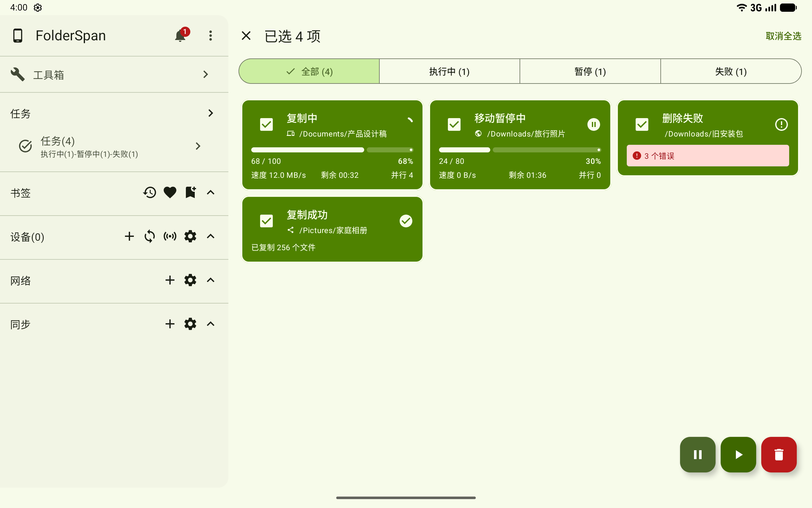
Task: Tap success check icon on 复制成功 card
Action: tap(406, 221)
